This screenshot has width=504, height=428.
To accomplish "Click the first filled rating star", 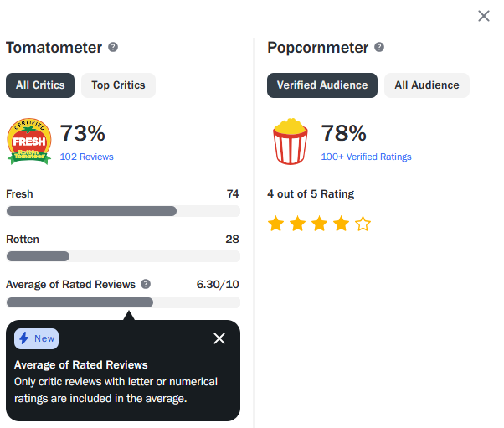I will 275,224.
